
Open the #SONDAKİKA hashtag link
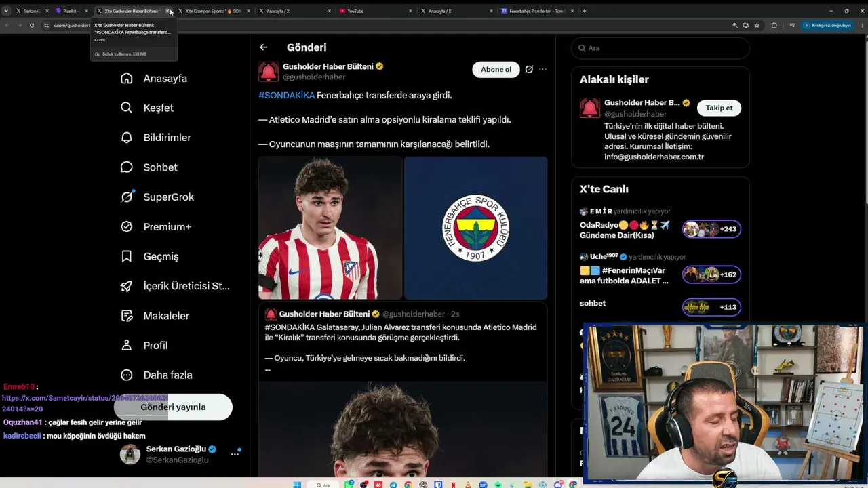(287, 96)
